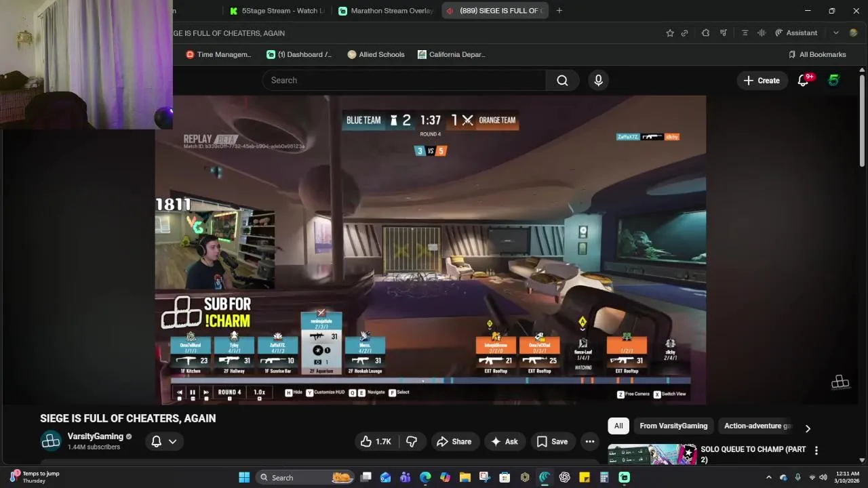Start voice search with the microphone
This screenshot has height=488, width=868.
598,80
